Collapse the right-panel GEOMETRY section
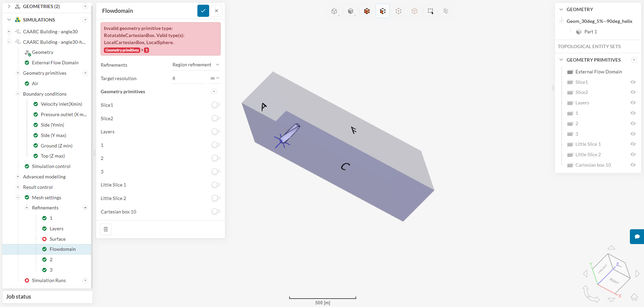 pos(561,9)
